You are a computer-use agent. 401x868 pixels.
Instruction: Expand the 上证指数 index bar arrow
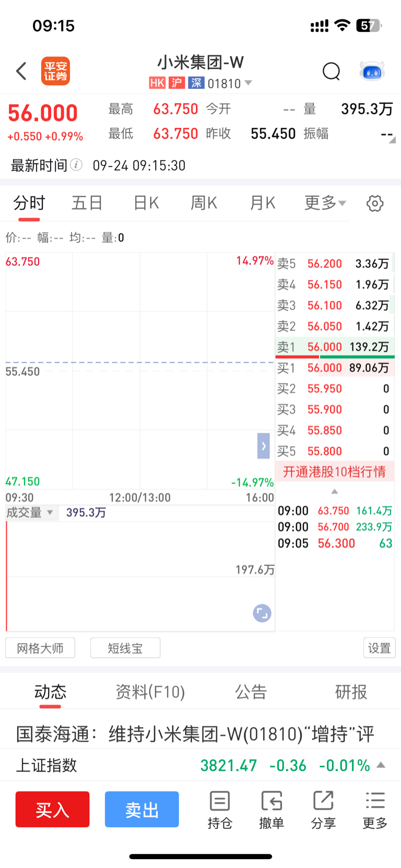pyautogui.click(x=381, y=765)
